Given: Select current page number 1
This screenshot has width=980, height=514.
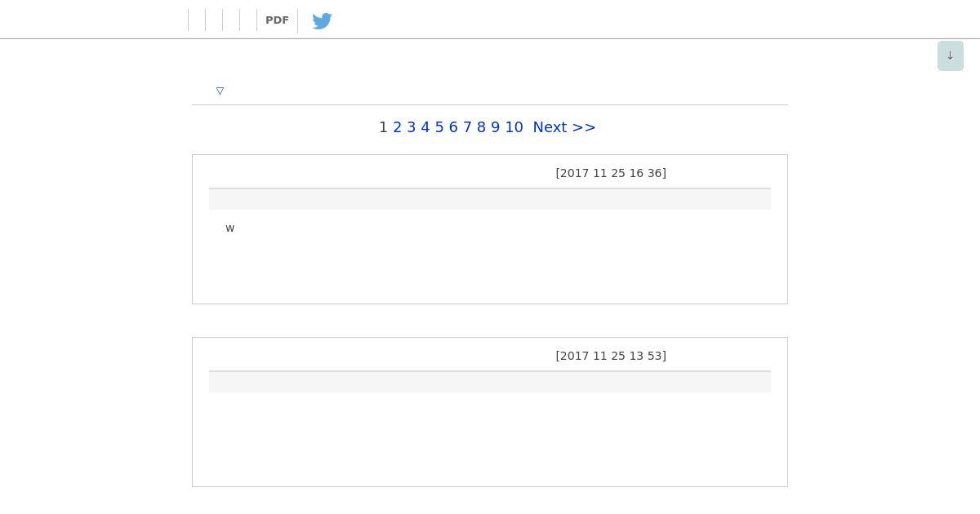Looking at the screenshot, I should tap(383, 127).
